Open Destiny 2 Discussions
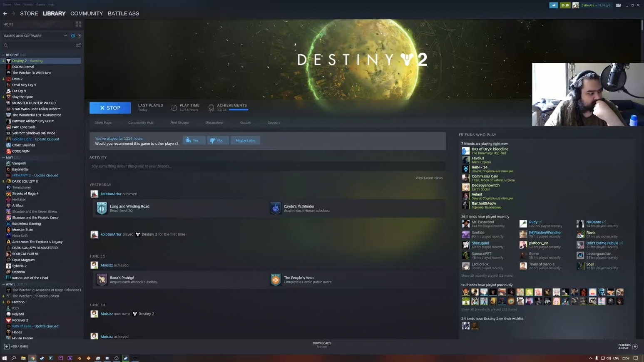 pyautogui.click(x=214, y=123)
